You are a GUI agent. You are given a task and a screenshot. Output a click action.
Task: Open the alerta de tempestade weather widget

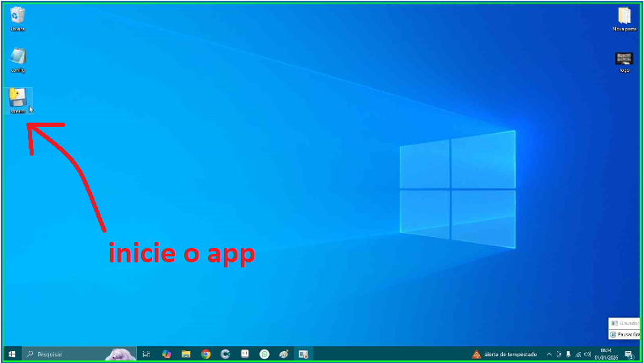[x=505, y=354]
